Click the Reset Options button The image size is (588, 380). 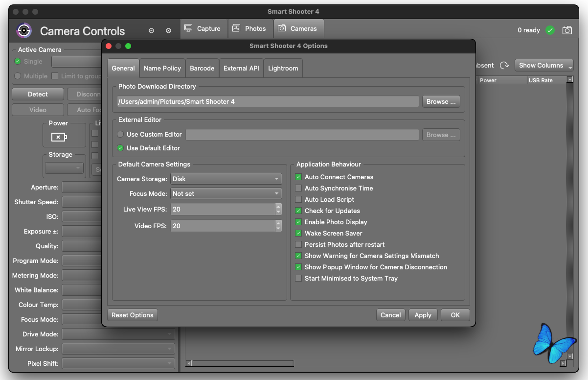tap(133, 315)
